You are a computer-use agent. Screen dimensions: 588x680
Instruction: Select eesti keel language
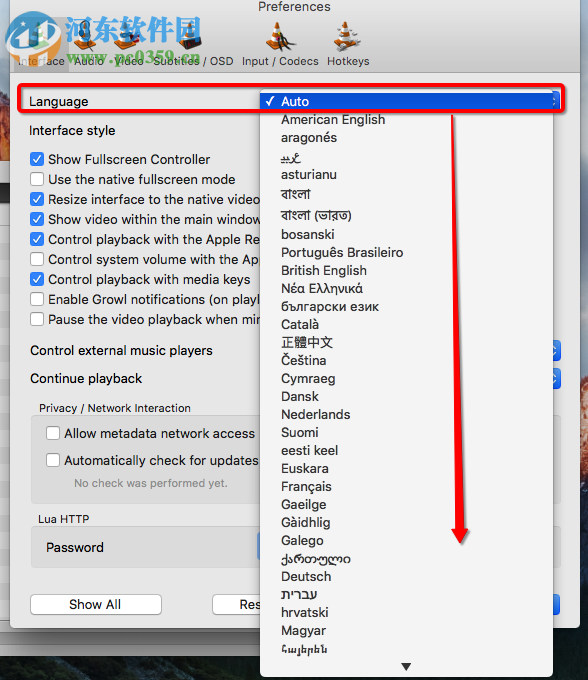point(406,450)
